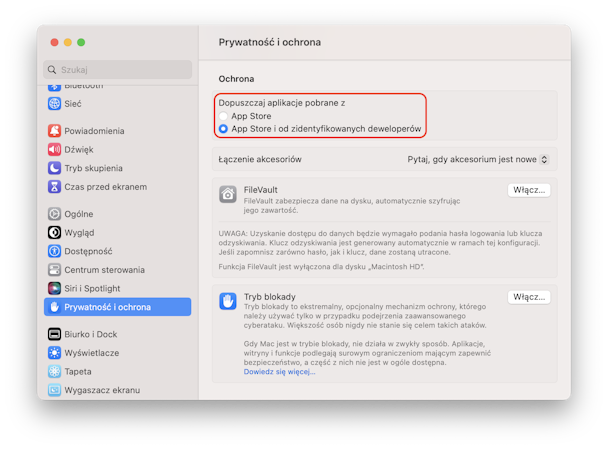This screenshot has width=608, height=449.
Task: Select Dostępność in the sidebar
Action: (x=117, y=251)
